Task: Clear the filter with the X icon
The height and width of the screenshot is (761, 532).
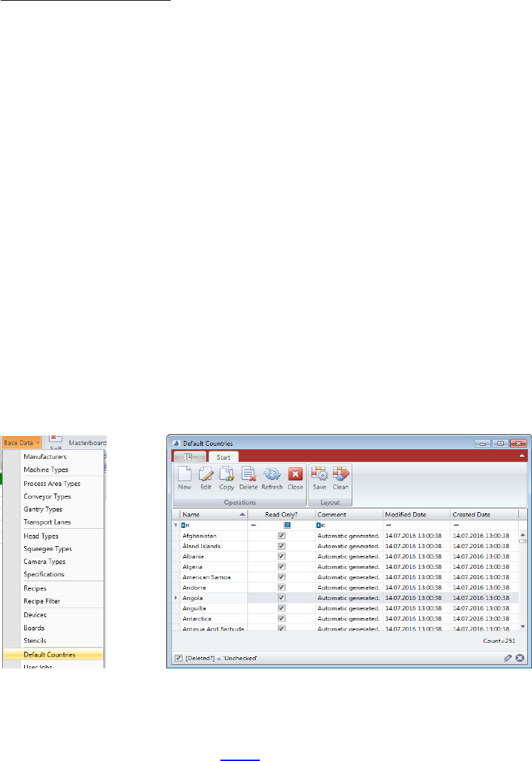Action: pos(520,658)
